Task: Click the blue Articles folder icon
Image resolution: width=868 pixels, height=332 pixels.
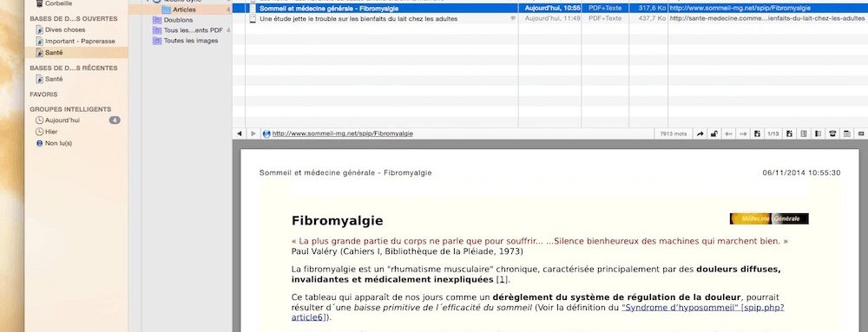Action: (x=166, y=10)
